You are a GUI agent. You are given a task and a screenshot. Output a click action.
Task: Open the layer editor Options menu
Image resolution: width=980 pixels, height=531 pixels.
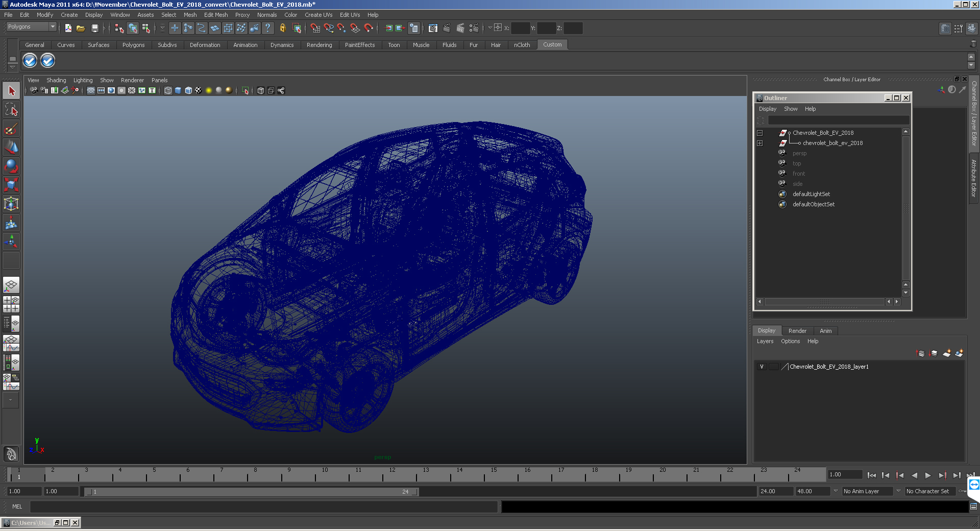[790, 341]
